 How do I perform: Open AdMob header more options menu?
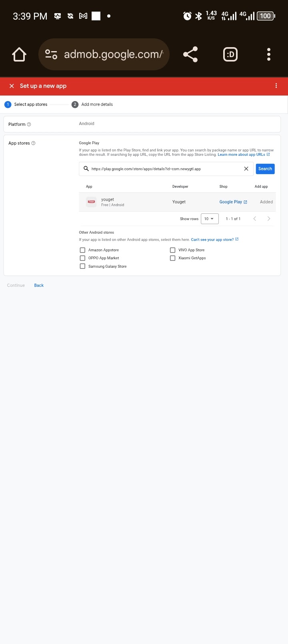[x=276, y=86]
